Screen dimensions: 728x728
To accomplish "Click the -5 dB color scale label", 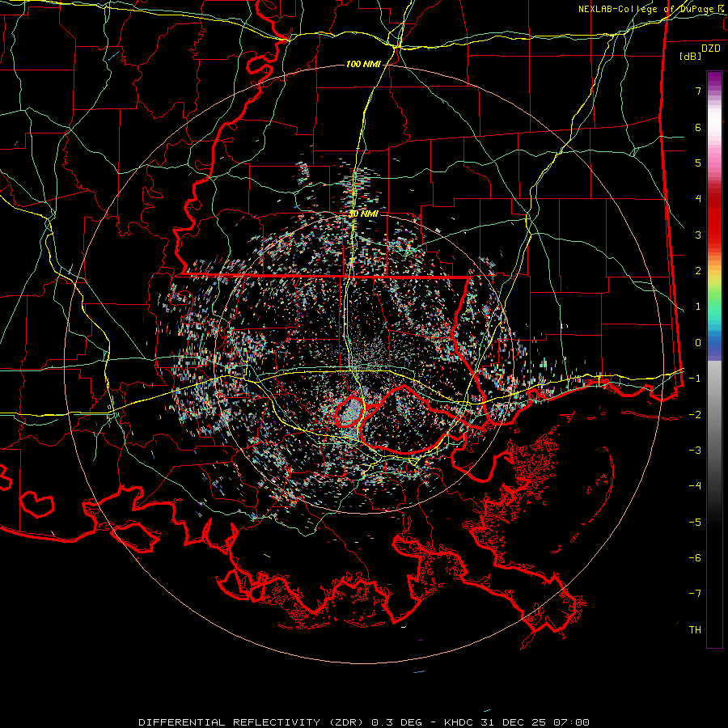I will pyautogui.click(x=695, y=523).
